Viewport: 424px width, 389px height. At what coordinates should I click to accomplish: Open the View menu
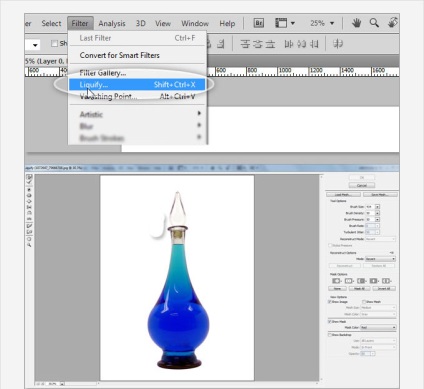click(163, 23)
